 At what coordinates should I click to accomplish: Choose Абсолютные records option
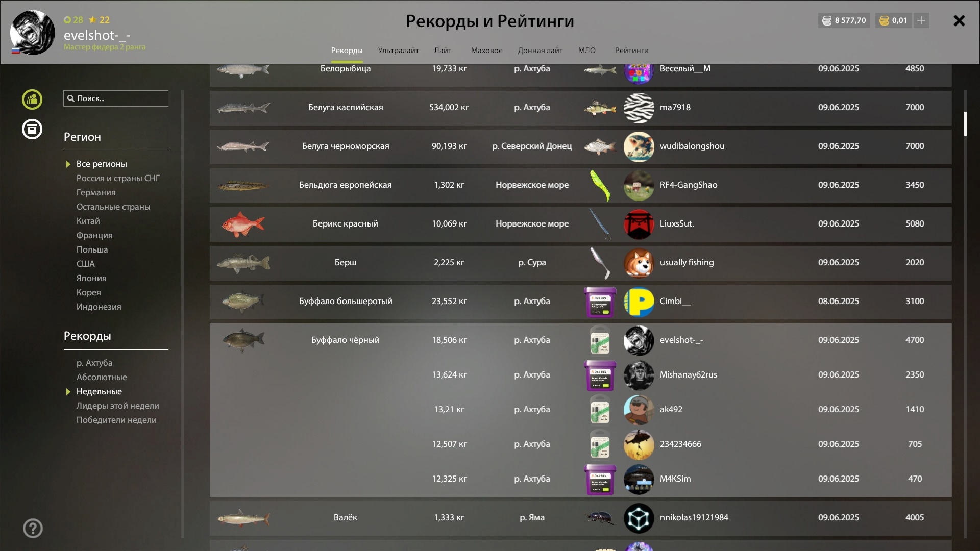(102, 377)
